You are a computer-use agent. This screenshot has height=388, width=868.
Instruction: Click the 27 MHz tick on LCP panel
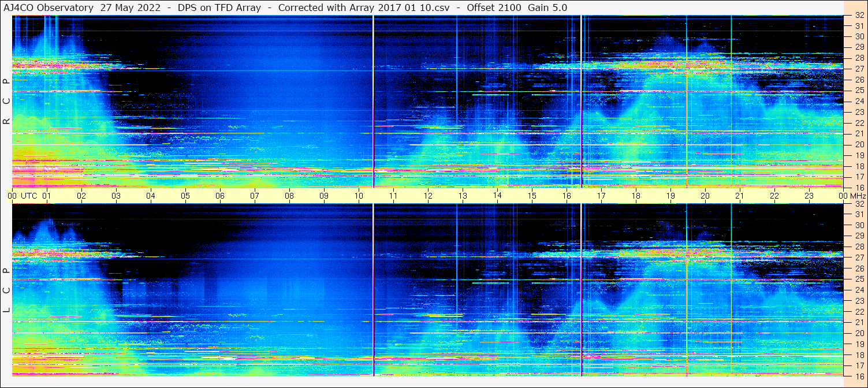point(859,258)
